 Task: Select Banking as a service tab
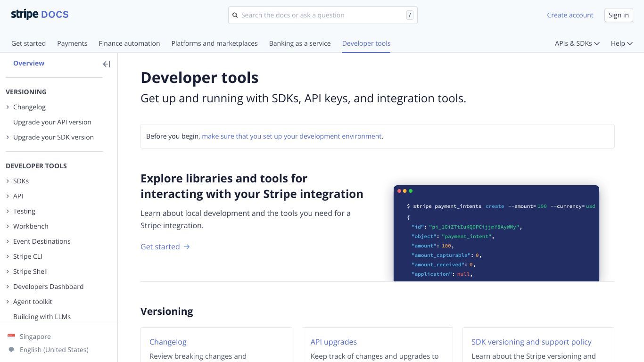300,43
